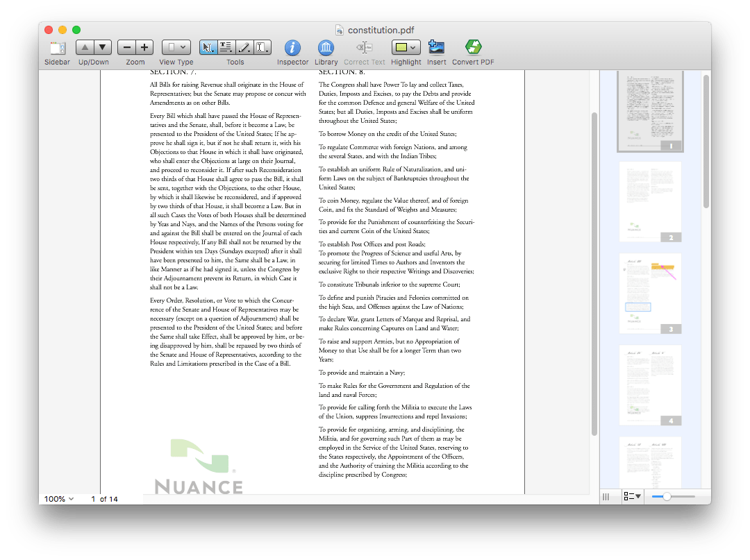
Task: Toggle the Sidebar panel icon
Action: pos(58,48)
